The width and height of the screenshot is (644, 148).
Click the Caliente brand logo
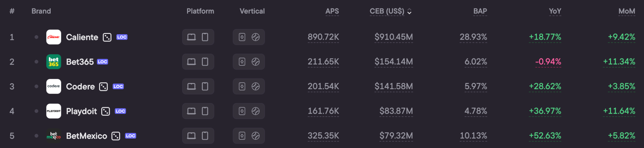(53, 37)
